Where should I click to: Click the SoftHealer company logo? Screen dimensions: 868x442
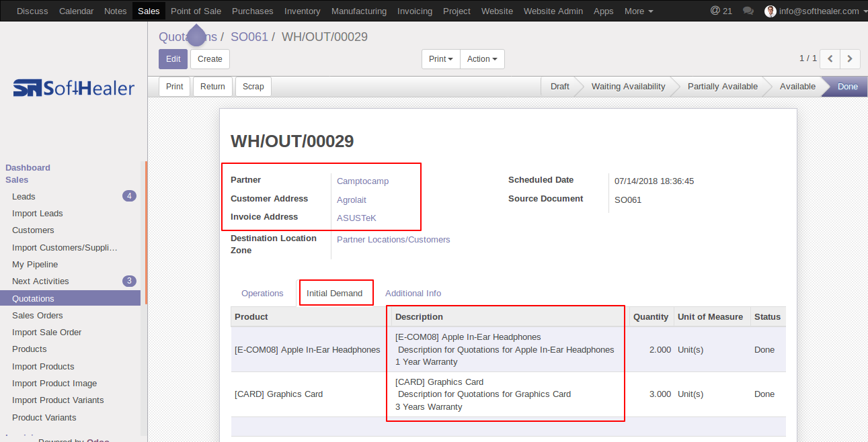(74, 88)
